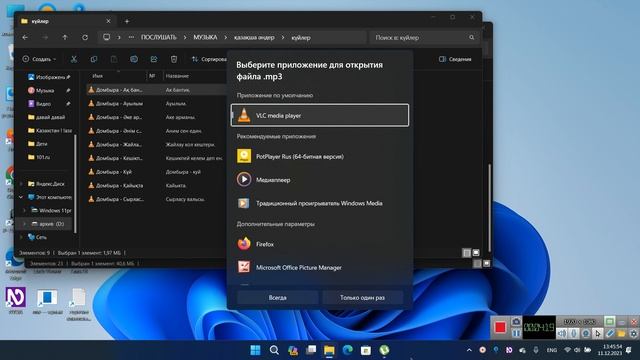Click the Сырласу вальсы title cell
640x360 pixels.
185,199
